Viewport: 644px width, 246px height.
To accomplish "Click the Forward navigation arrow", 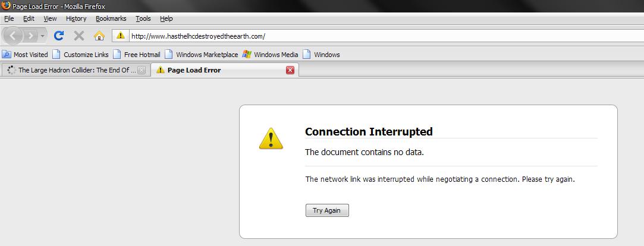I will [31, 36].
